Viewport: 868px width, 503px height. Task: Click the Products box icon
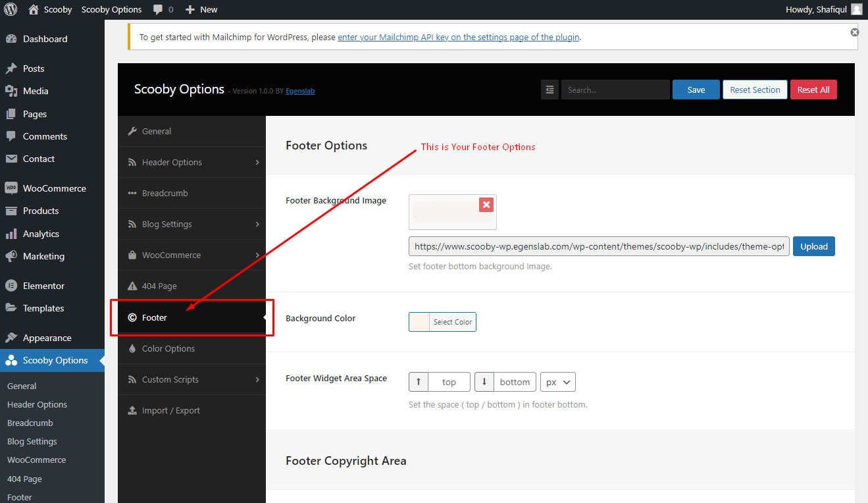click(11, 211)
